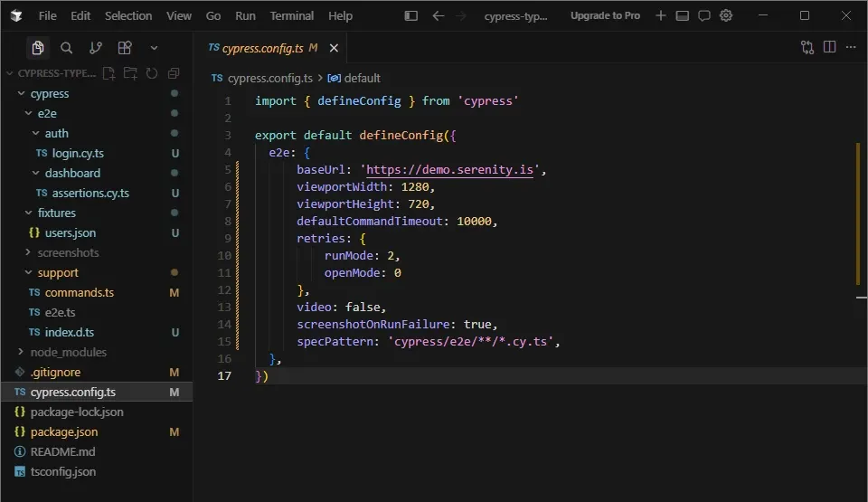Collapse the dashboard folder
This screenshot has width=868, height=502.
point(35,173)
